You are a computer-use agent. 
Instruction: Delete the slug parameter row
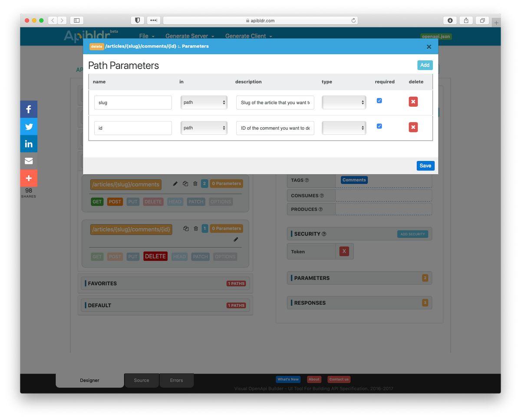click(x=413, y=102)
